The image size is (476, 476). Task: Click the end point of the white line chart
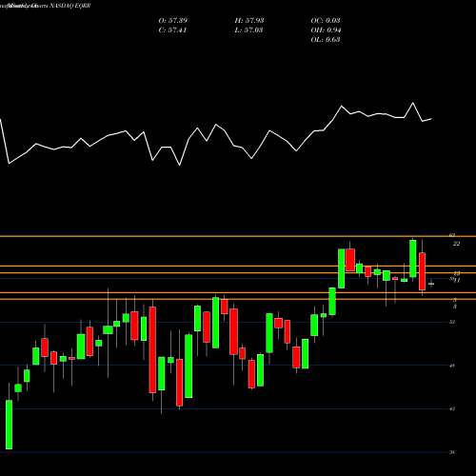[431, 119]
